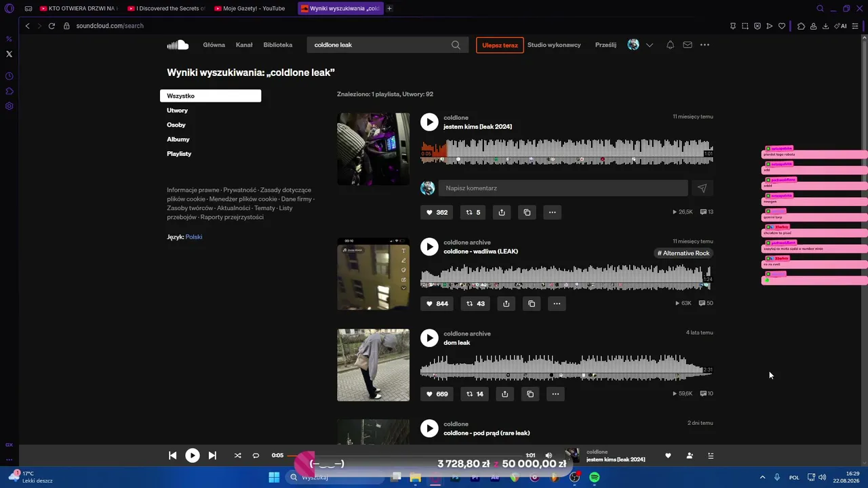868x488 pixels.
Task: Share the jestem kims [leak 2024] track
Action: 502,212
